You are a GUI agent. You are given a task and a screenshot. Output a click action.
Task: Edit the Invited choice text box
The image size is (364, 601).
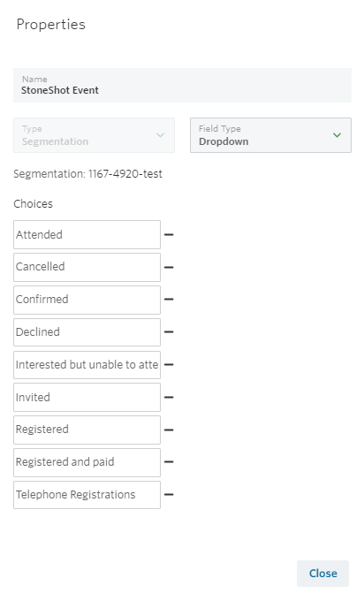[87, 397]
